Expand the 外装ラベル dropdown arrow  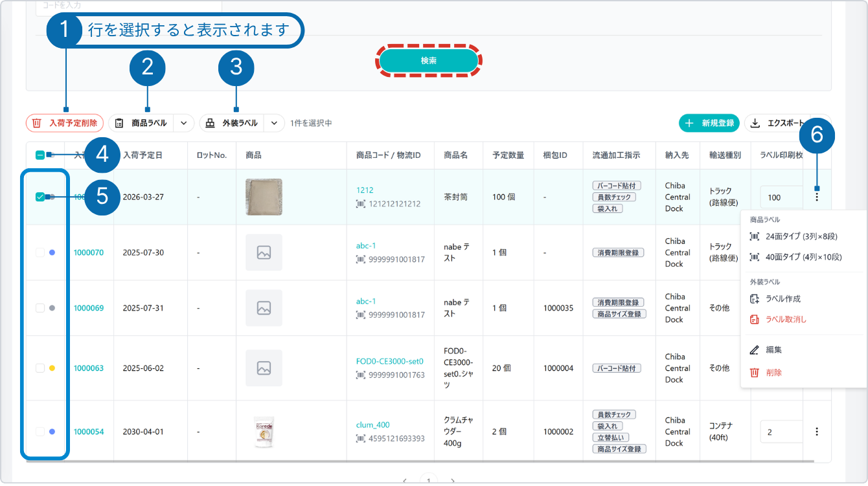[x=274, y=123]
